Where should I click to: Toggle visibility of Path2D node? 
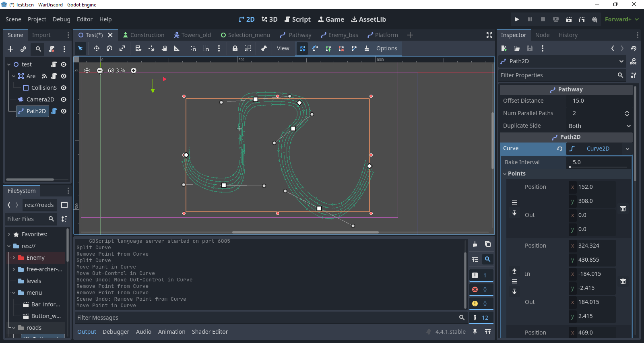point(64,111)
